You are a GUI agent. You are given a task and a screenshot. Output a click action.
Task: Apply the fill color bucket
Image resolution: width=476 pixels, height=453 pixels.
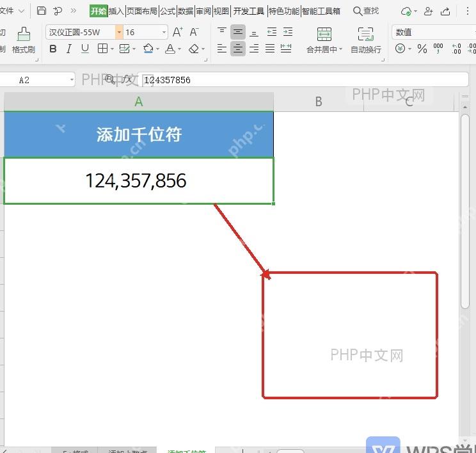tap(148, 49)
